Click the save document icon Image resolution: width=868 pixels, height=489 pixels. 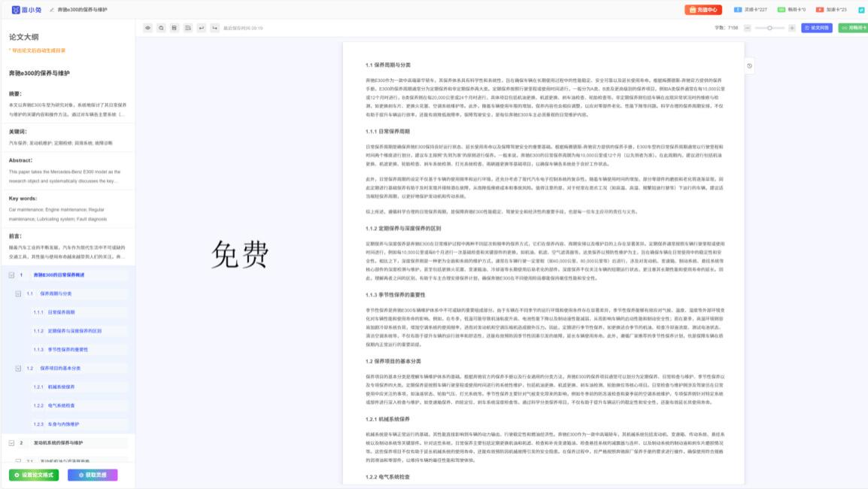174,29
